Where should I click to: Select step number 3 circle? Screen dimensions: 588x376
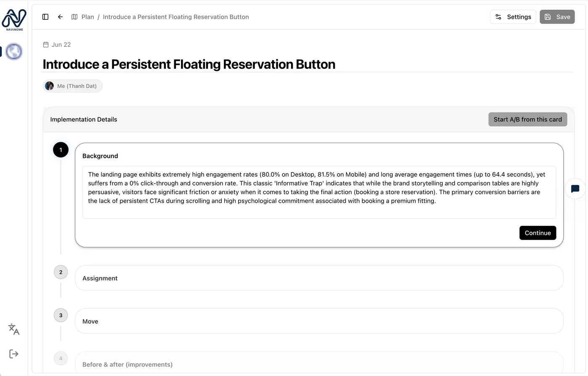tap(61, 315)
